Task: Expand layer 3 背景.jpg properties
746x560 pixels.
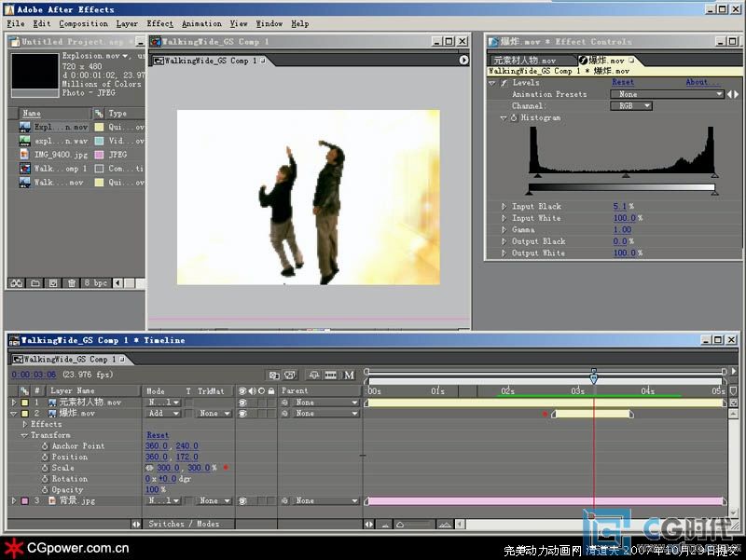Action: (13, 500)
